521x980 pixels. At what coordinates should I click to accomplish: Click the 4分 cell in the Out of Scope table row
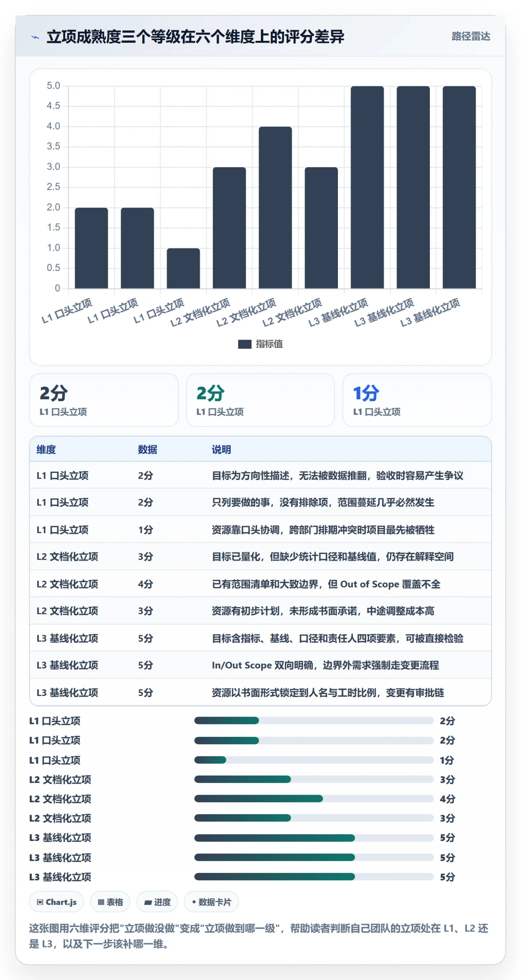pos(146,584)
